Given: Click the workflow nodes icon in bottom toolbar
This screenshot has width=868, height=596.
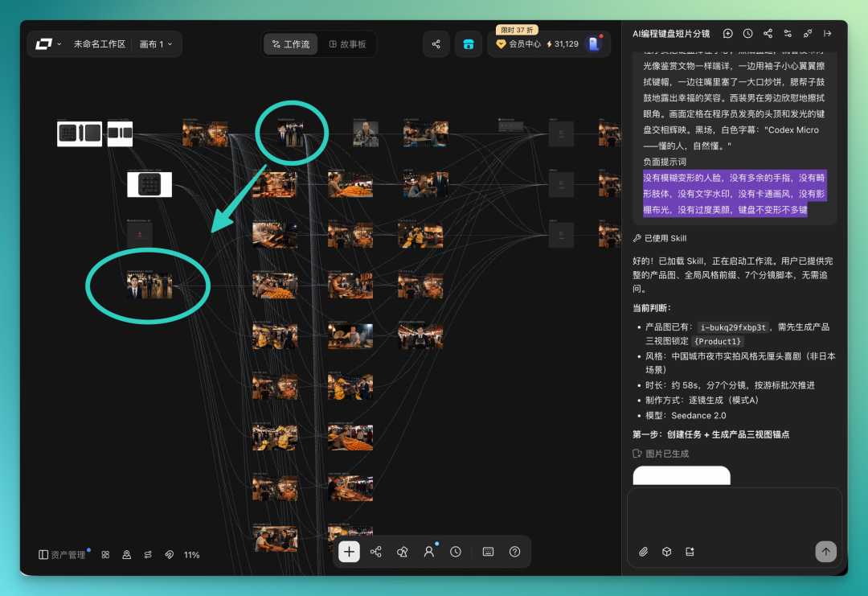Looking at the screenshot, I should (x=376, y=552).
